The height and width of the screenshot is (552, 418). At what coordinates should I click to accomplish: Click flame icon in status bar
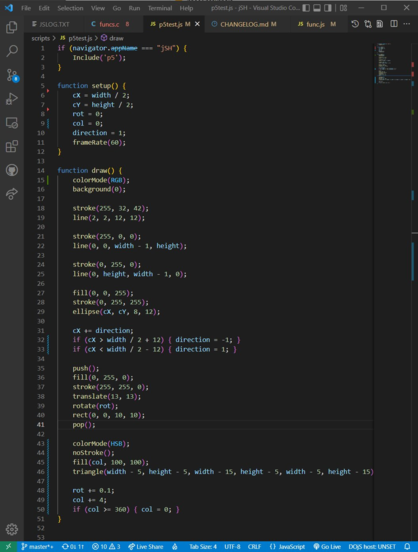click(x=175, y=547)
